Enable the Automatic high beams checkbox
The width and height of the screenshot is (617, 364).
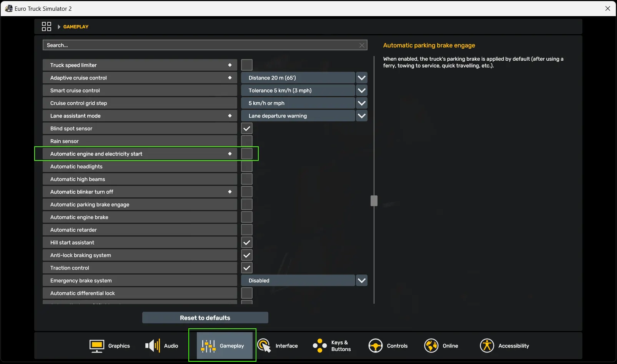[247, 179]
